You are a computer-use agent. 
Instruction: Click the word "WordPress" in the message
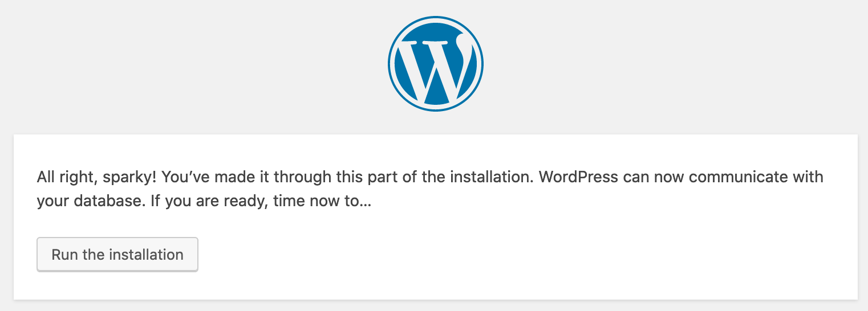578,177
